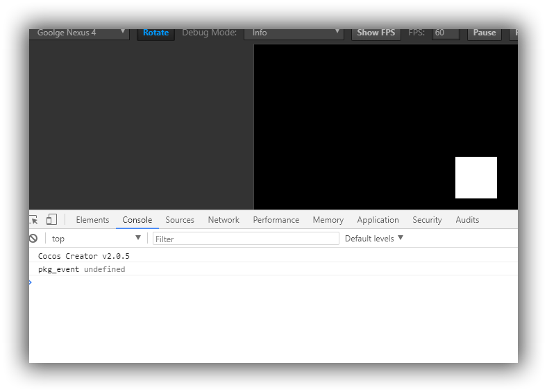Open the Audits tab
This screenshot has width=547, height=392.
pyautogui.click(x=467, y=220)
